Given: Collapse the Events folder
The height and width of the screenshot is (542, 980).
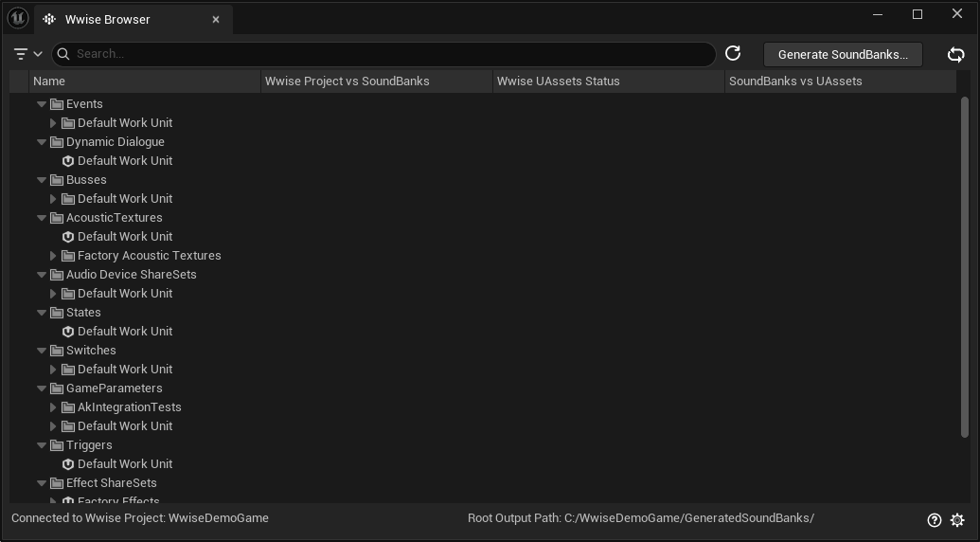Looking at the screenshot, I should [42, 104].
